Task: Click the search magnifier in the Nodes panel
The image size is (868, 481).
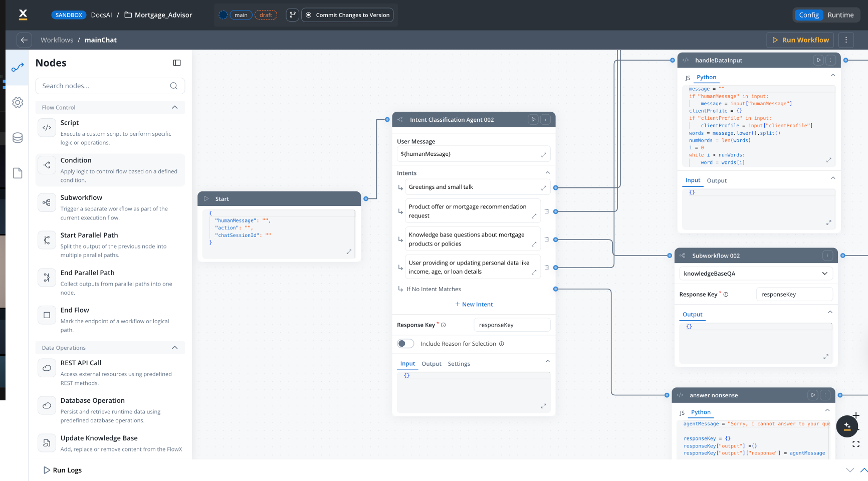Action: pos(174,86)
